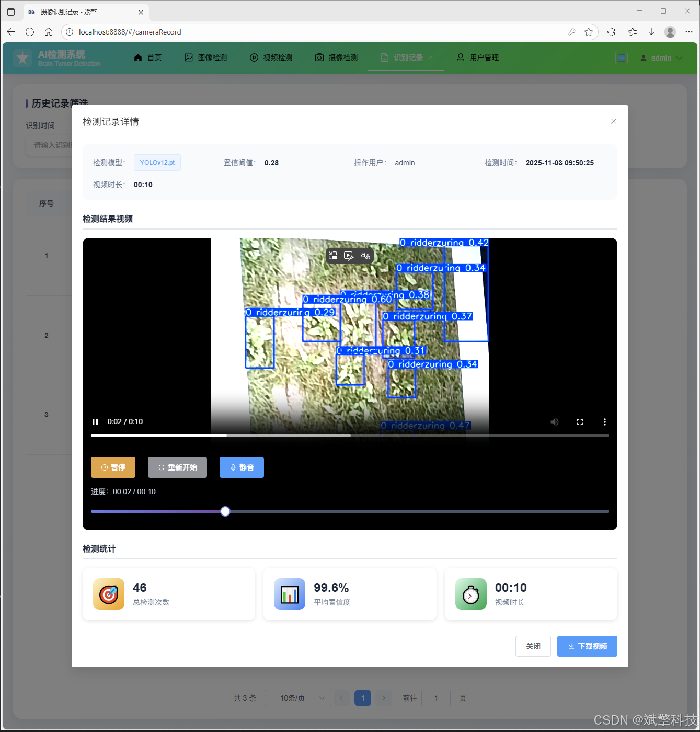The height and width of the screenshot is (732, 700).
Task: Expand the admin user dropdown
Action: 661,58
